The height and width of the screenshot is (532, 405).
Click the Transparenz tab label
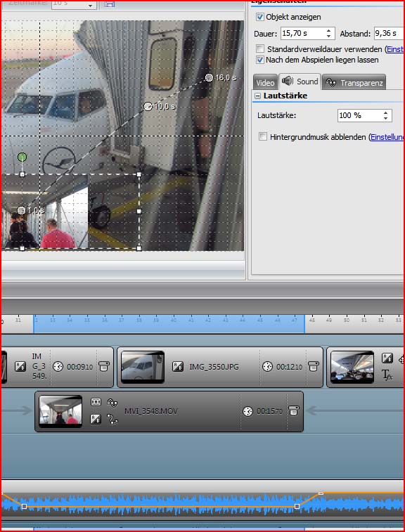click(361, 83)
